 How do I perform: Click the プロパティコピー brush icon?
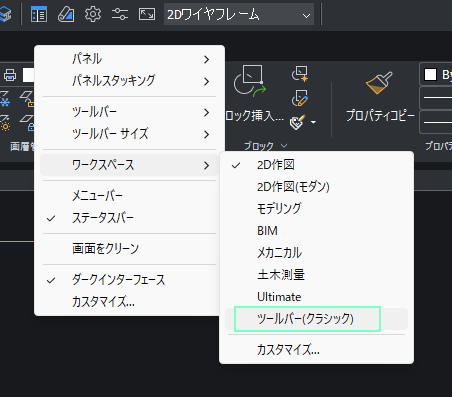click(x=379, y=83)
